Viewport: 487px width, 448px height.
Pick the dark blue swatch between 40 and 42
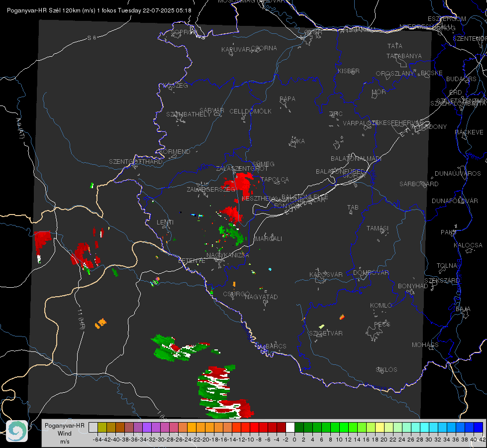[x=478, y=428]
